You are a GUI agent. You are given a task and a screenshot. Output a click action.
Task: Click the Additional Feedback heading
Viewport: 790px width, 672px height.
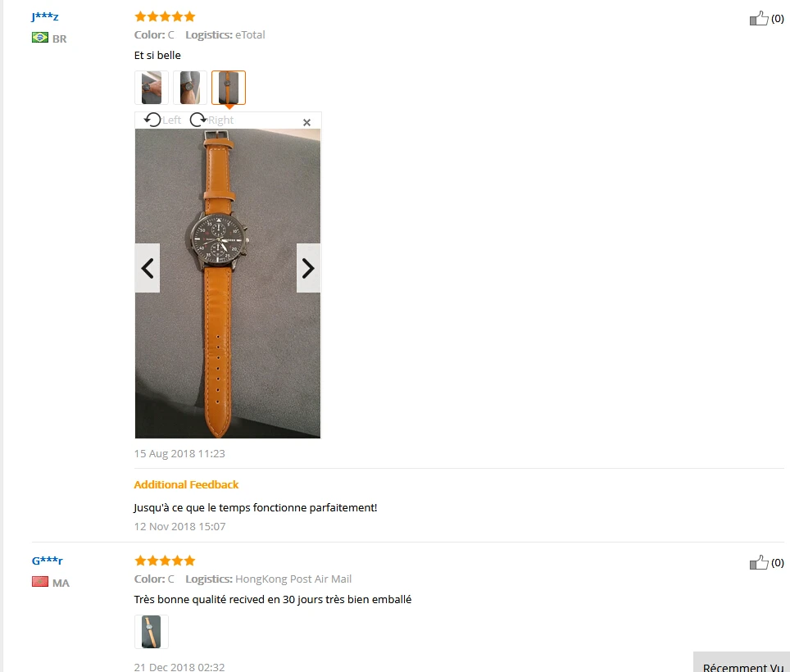186,484
